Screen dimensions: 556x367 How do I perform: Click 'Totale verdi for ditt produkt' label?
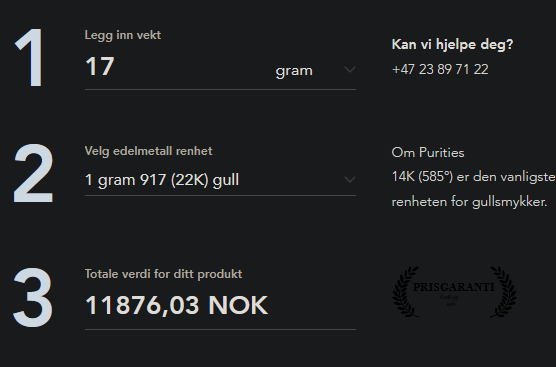163,274
